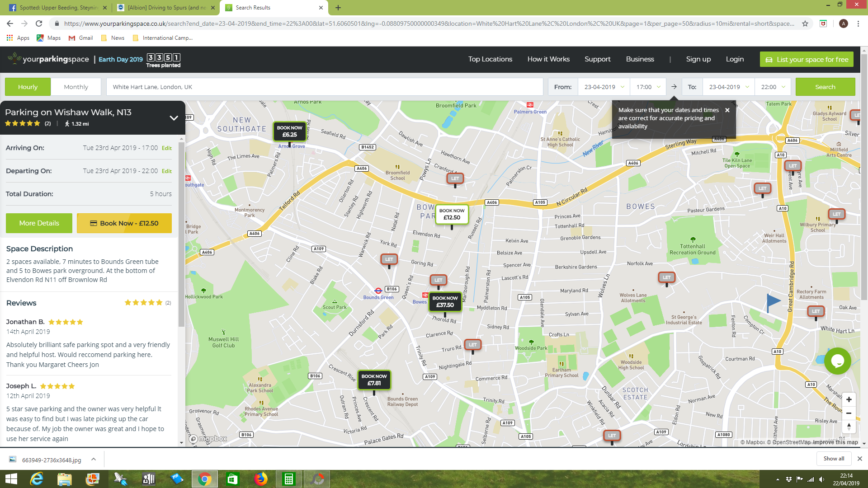The height and width of the screenshot is (488, 868).
Task: Click Sign up link
Action: pos(698,59)
